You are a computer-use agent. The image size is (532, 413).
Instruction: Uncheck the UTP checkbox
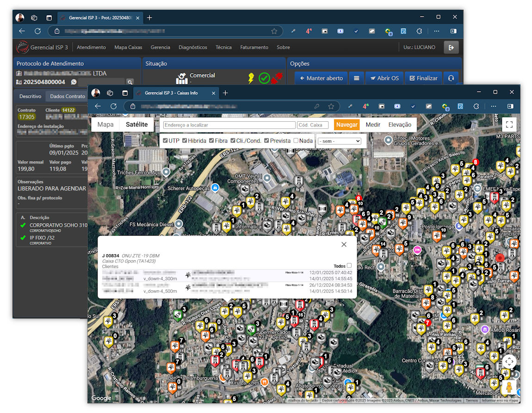(166, 141)
